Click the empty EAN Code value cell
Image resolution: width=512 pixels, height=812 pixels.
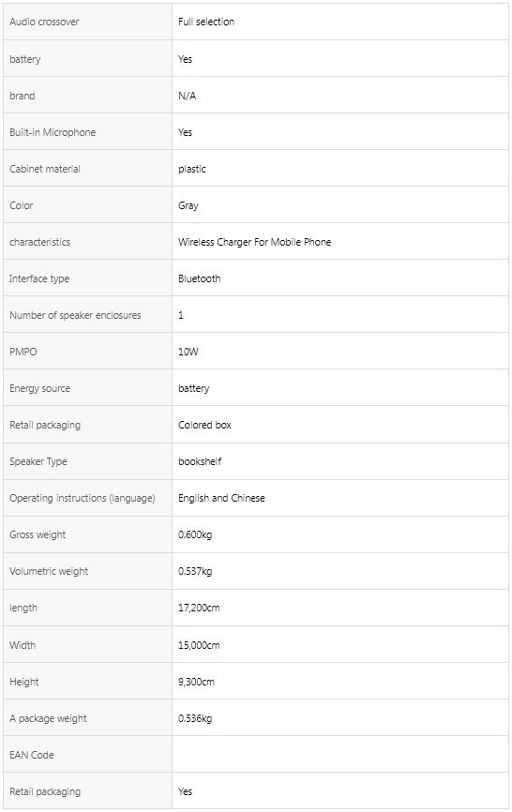pos(340,755)
